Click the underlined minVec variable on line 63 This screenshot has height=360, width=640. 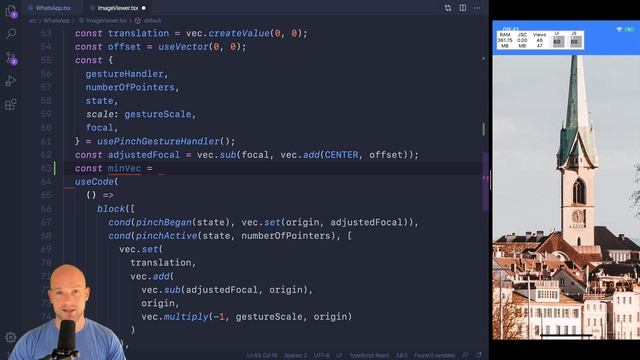(124, 168)
